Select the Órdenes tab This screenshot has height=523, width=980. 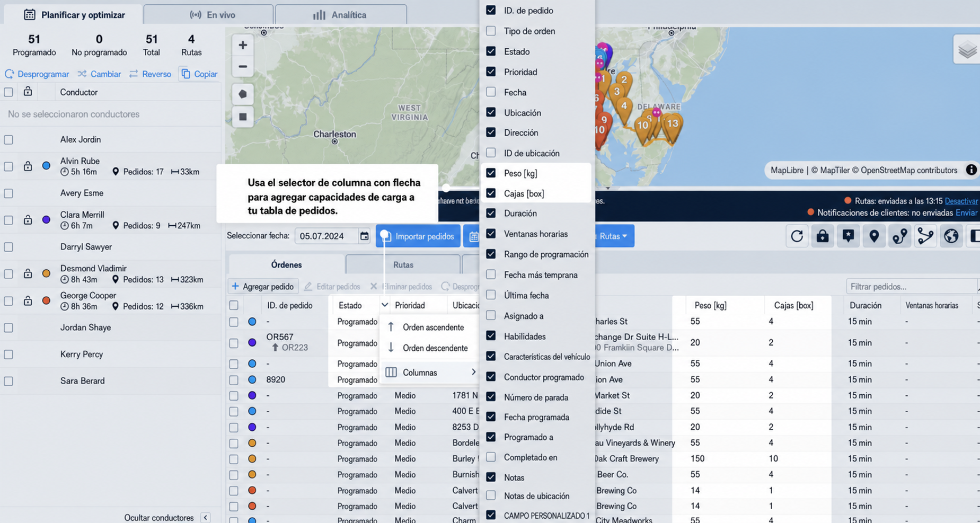[x=286, y=264]
